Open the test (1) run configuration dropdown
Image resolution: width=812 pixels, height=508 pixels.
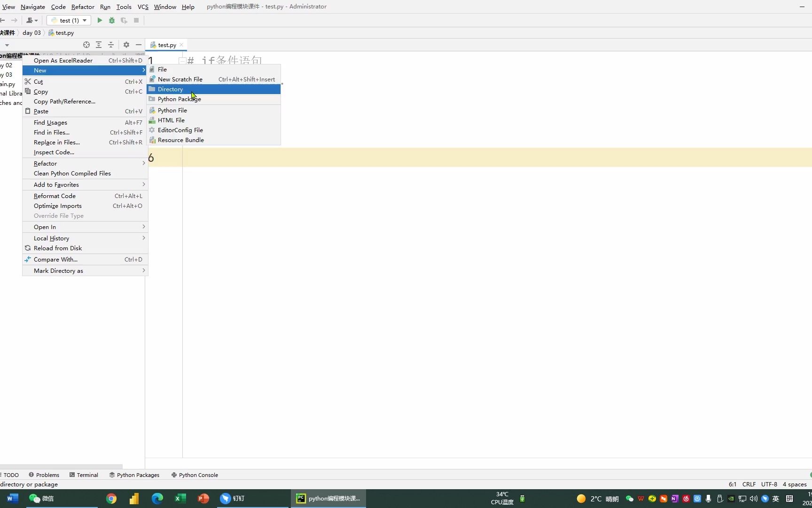click(69, 20)
